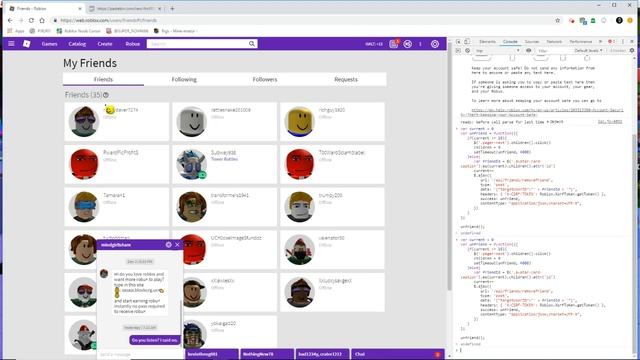This screenshot has height=360, width=640.
Task: Click the search magnifier icon in the Roblox bar
Action: click(x=252, y=44)
